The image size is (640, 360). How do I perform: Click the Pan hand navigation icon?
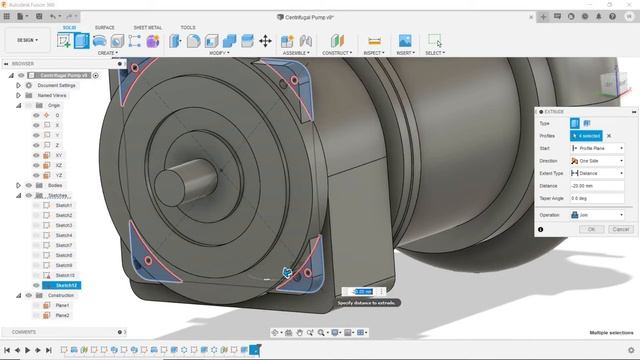pyautogui.click(x=300, y=333)
